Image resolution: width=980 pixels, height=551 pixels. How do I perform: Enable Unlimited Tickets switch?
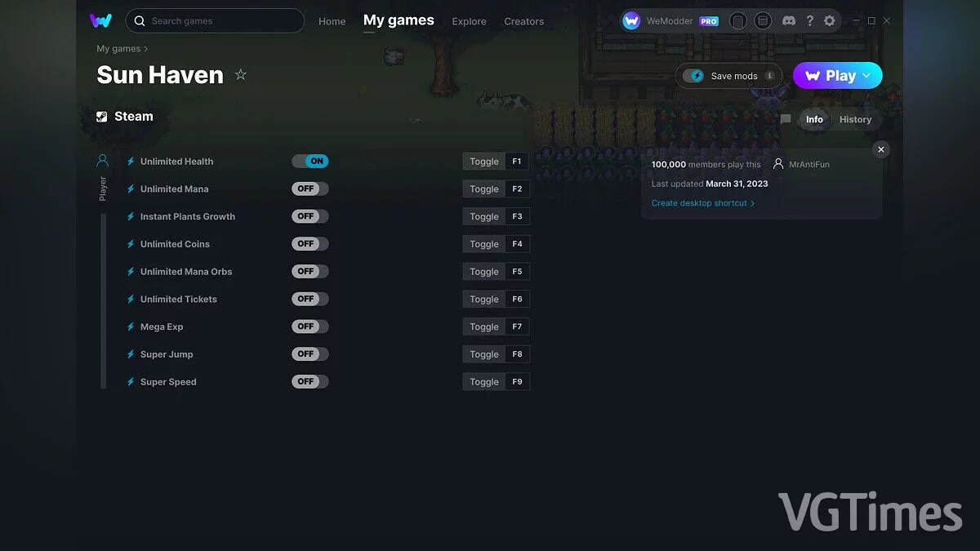pos(310,299)
